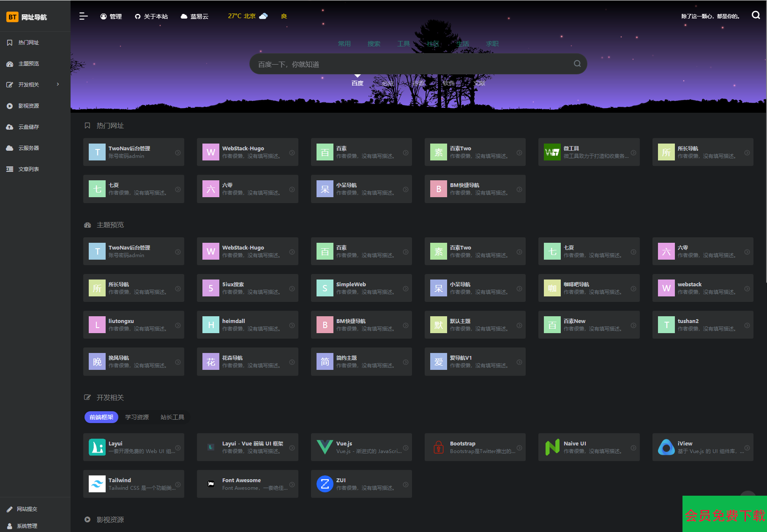The height and width of the screenshot is (532, 767).
Task: Click the Baidu search input field
Action: pyautogui.click(x=410, y=64)
